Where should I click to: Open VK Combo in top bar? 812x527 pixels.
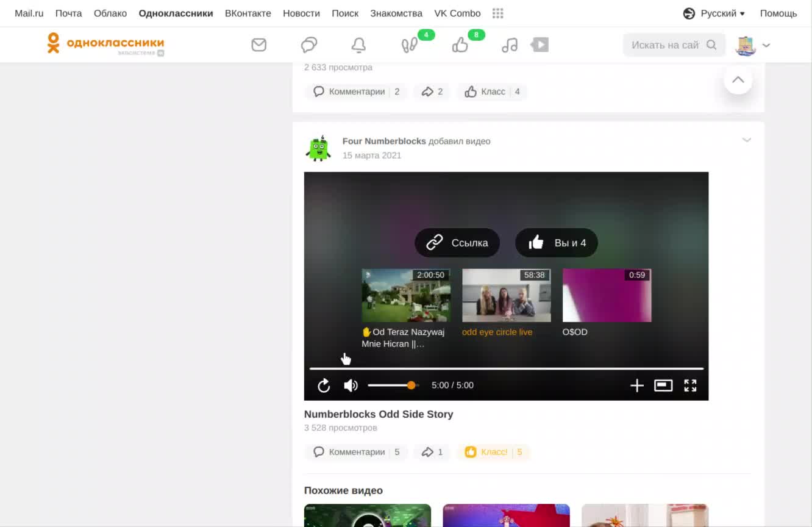coord(457,13)
